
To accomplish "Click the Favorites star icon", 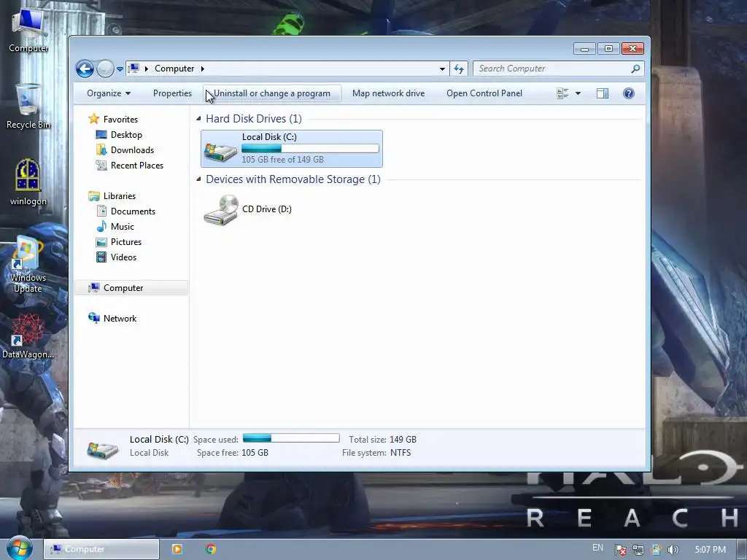I will (x=94, y=119).
